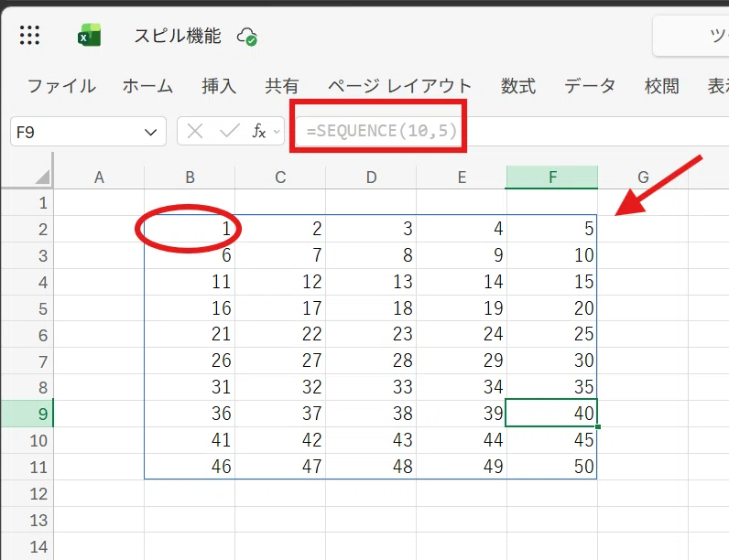Screen dimensions: 729x560
Task: Open the 共有 ribbon tab
Action: [282, 86]
